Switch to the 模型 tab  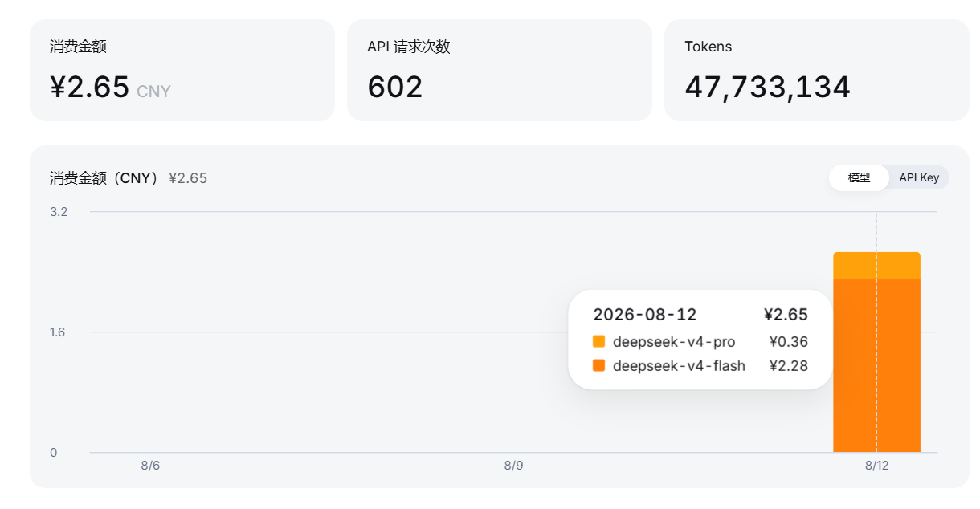pyautogui.click(x=859, y=177)
